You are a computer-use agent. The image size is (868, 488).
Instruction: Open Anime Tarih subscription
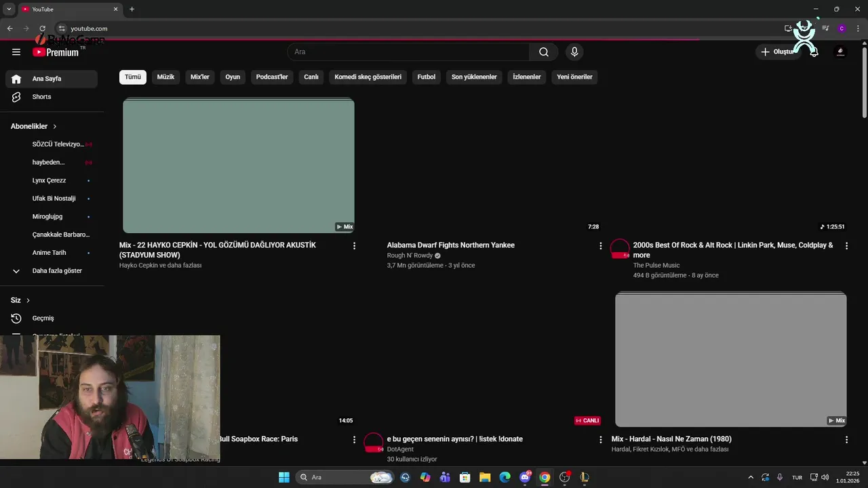pos(52,253)
